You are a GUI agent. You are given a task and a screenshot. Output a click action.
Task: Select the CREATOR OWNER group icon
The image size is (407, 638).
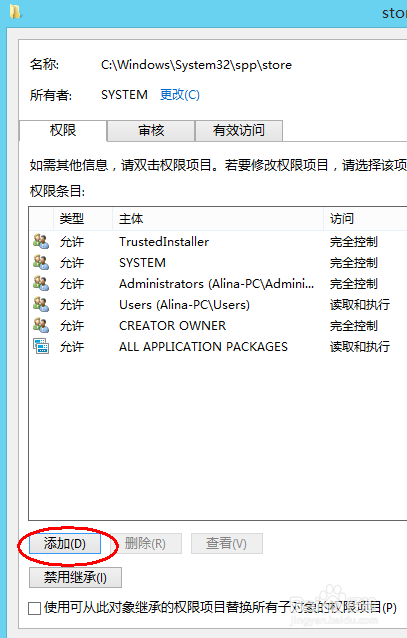pyautogui.click(x=41, y=325)
